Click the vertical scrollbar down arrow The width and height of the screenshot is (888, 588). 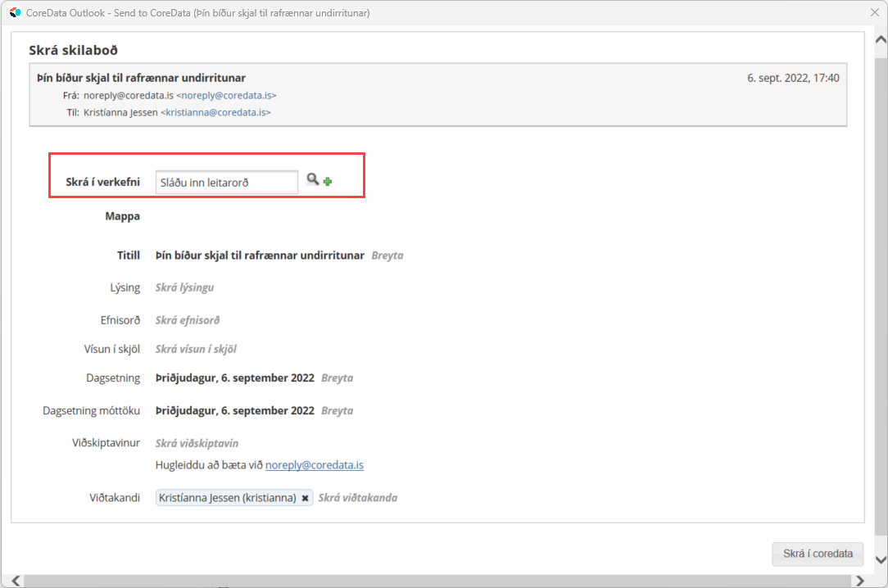pyautogui.click(x=881, y=559)
